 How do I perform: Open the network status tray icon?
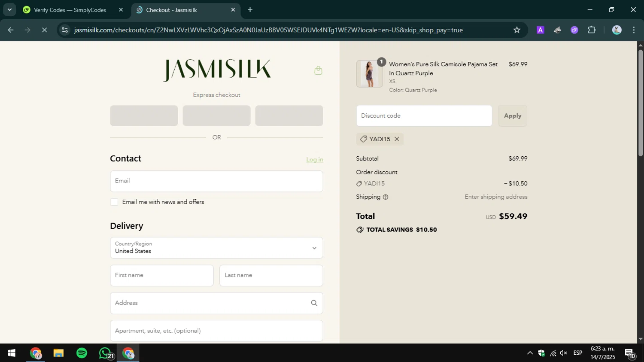click(553, 353)
